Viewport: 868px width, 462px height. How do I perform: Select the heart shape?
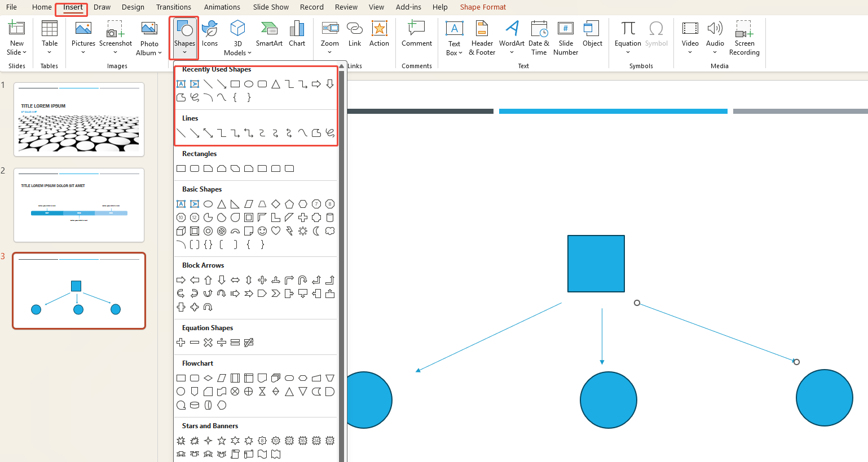click(276, 231)
